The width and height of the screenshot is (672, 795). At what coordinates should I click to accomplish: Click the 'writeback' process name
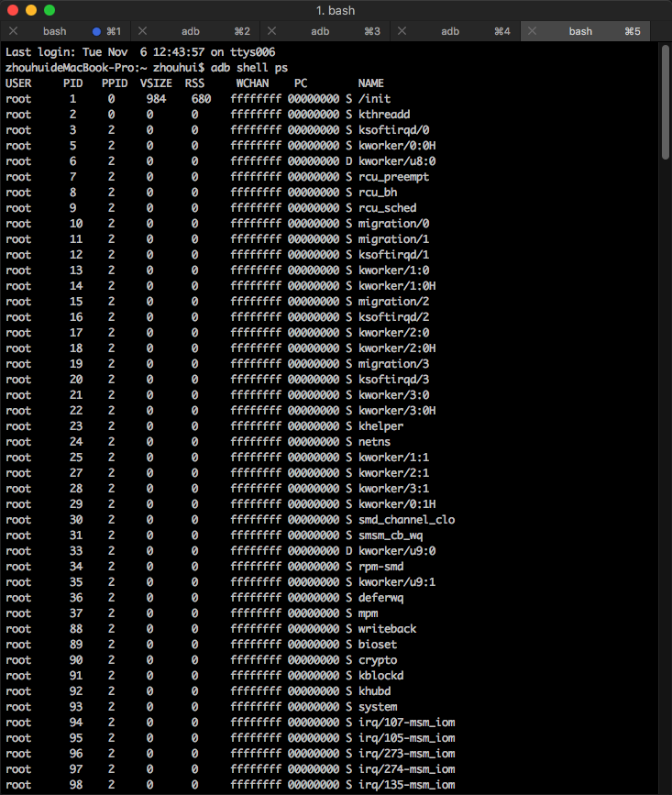click(x=387, y=629)
